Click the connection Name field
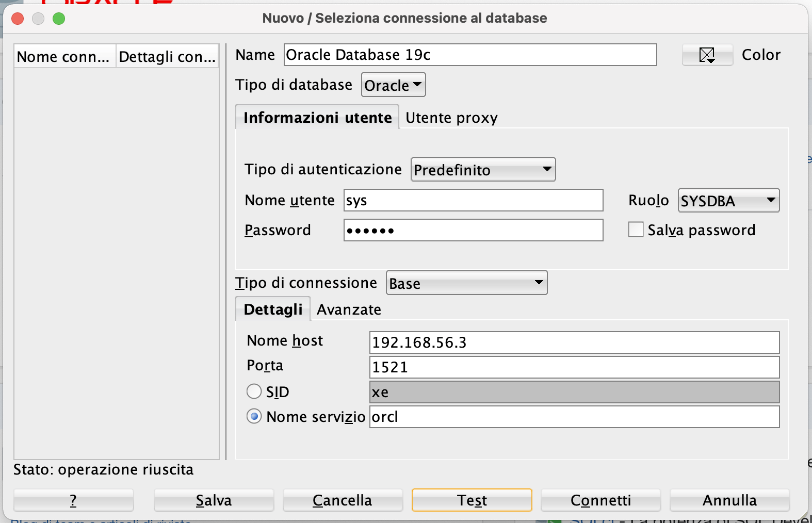This screenshot has width=812, height=523. point(470,55)
